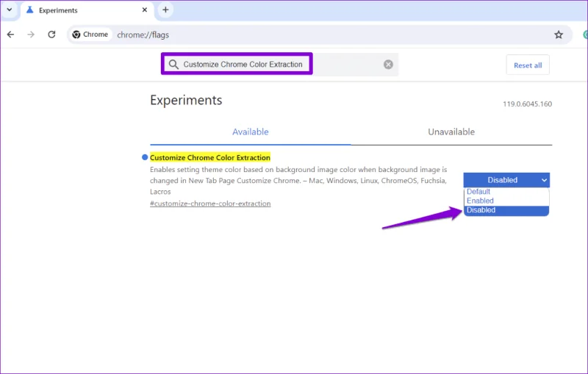
Task: Click the Reset all button
Action: [x=528, y=65]
